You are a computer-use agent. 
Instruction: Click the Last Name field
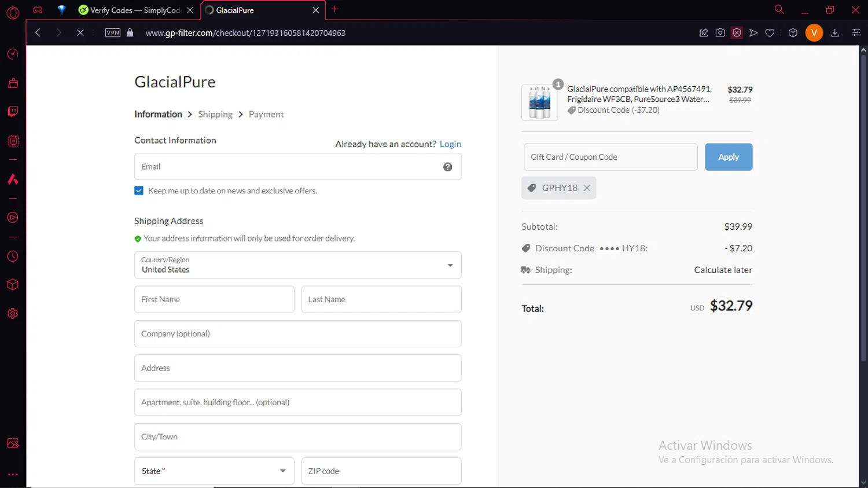[x=381, y=299]
